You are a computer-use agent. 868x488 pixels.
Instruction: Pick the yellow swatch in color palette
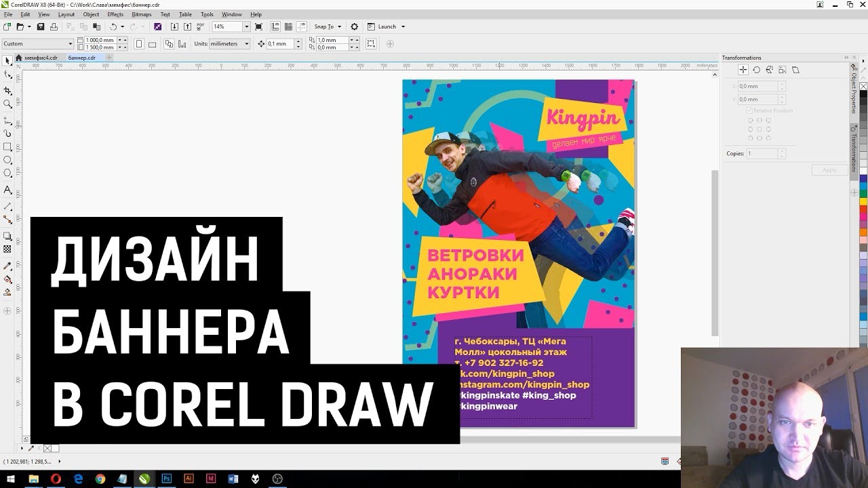(863, 201)
